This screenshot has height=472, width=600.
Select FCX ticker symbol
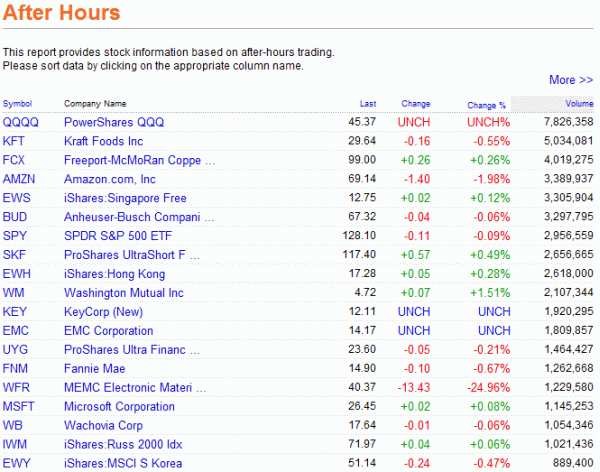click(13, 160)
